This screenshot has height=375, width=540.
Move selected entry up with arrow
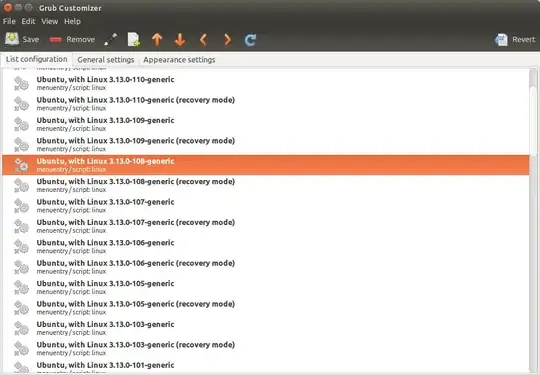157,40
